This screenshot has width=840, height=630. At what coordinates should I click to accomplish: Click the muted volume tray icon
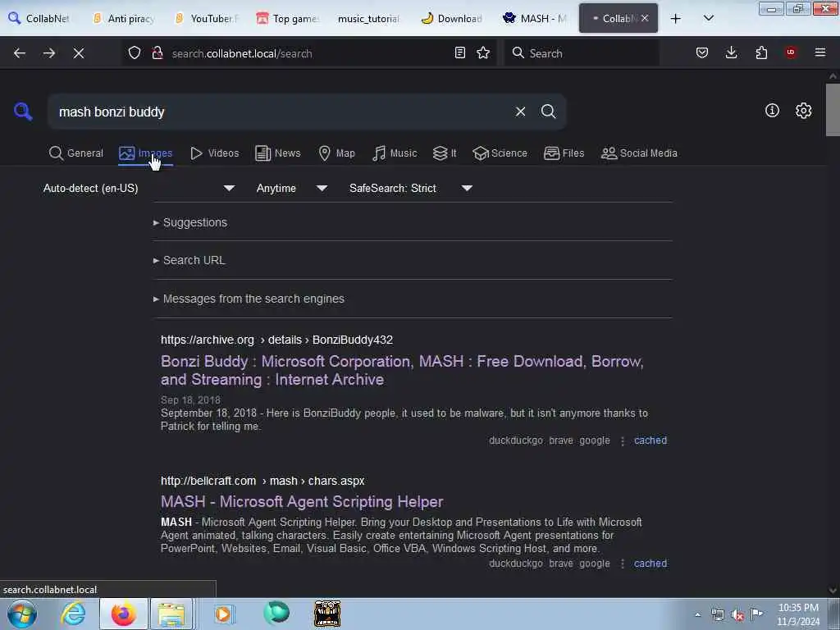pos(737,615)
